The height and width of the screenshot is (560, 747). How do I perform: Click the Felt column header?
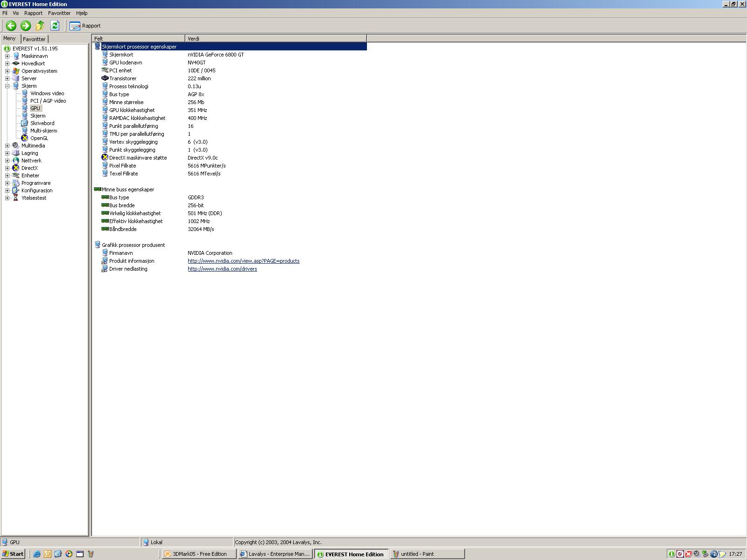[139, 39]
